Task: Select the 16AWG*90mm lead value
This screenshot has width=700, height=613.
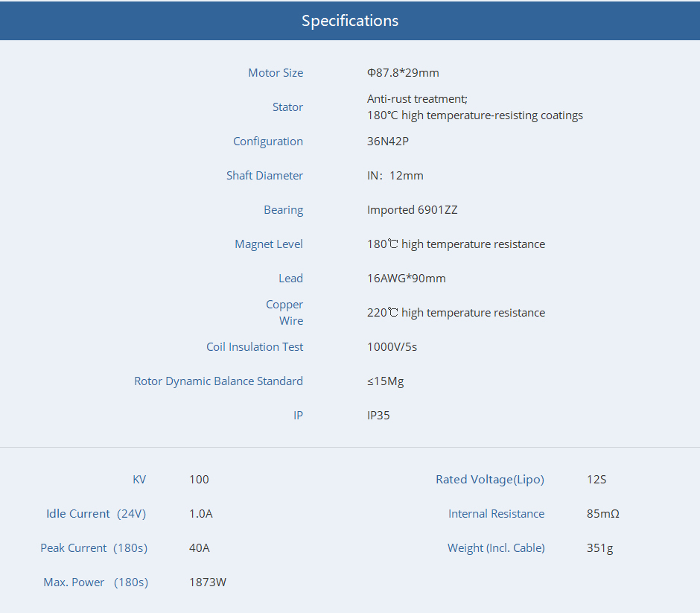Action: click(x=406, y=279)
